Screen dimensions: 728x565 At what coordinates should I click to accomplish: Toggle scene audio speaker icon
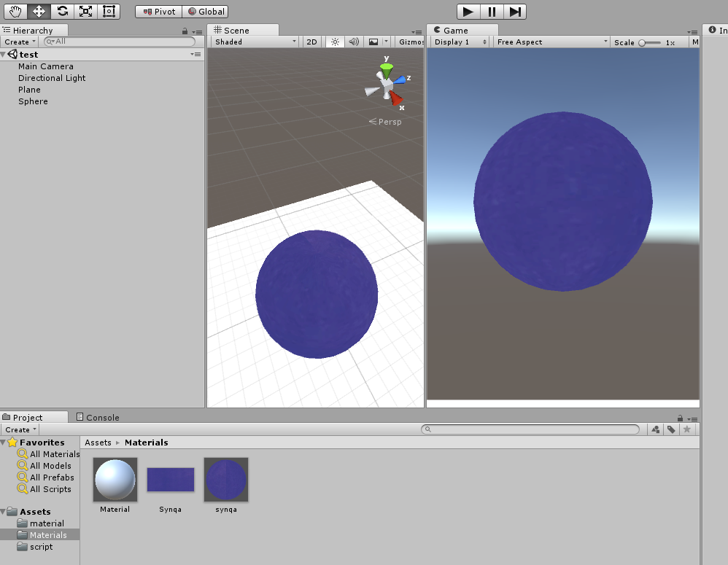353,42
